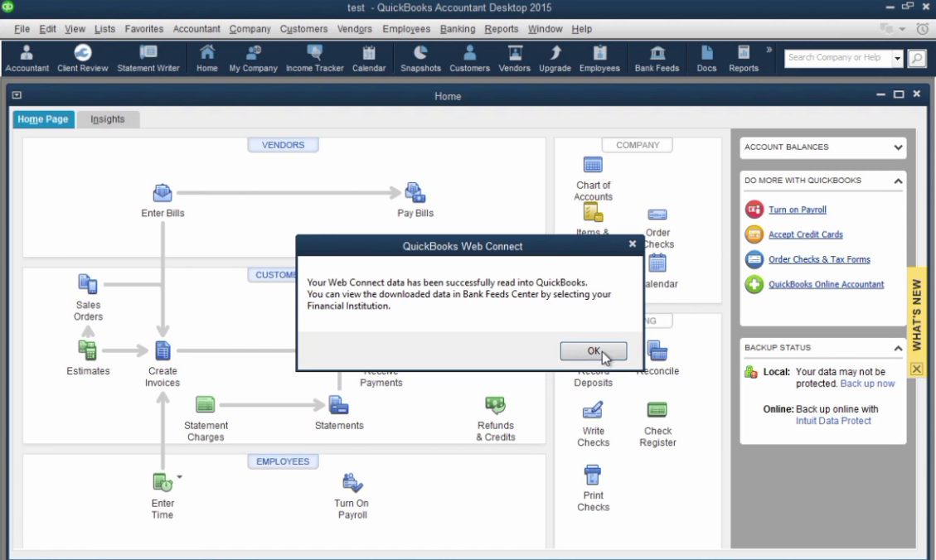Open the Accountant toolbar icon
936x560 pixels.
click(x=27, y=59)
